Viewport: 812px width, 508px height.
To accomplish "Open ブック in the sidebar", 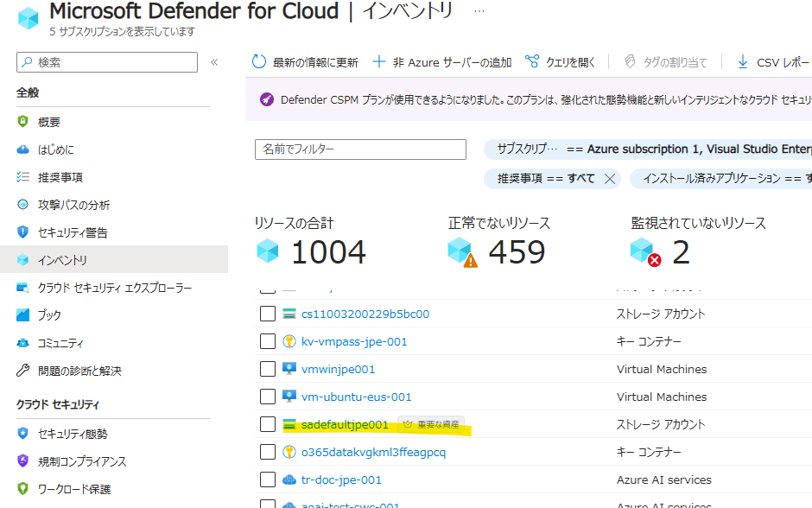I will click(x=49, y=315).
